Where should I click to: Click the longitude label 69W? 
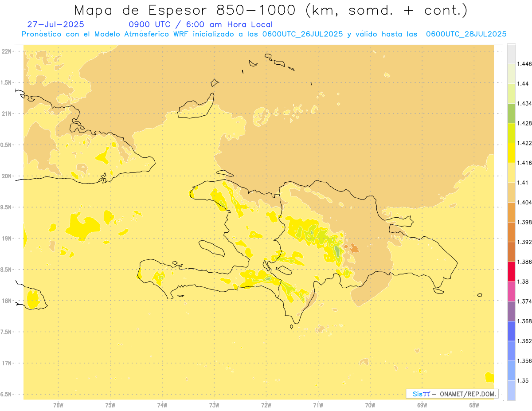[422, 405]
